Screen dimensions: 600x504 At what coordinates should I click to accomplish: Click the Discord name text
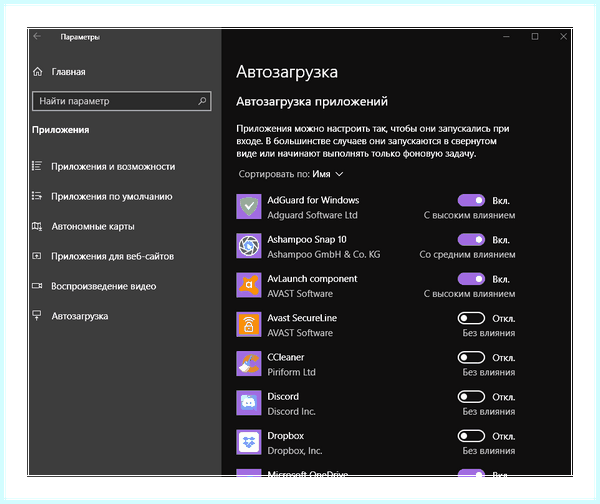pyautogui.click(x=283, y=396)
